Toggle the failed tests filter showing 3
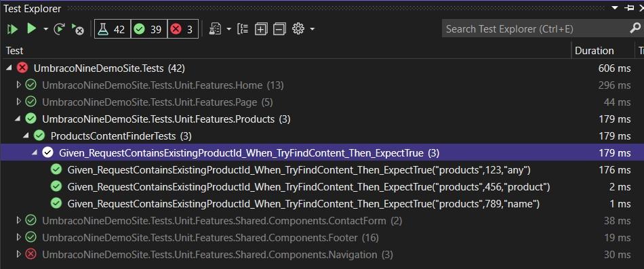644x269 pixels. click(x=183, y=29)
